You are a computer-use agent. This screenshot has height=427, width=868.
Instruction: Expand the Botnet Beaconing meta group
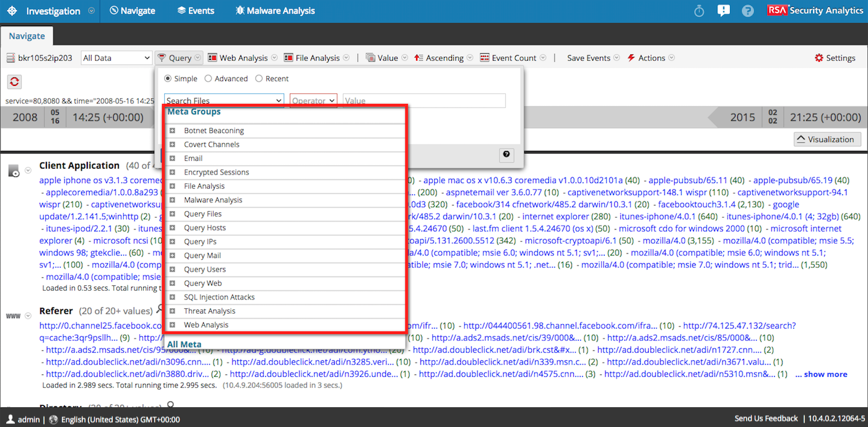[172, 131]
